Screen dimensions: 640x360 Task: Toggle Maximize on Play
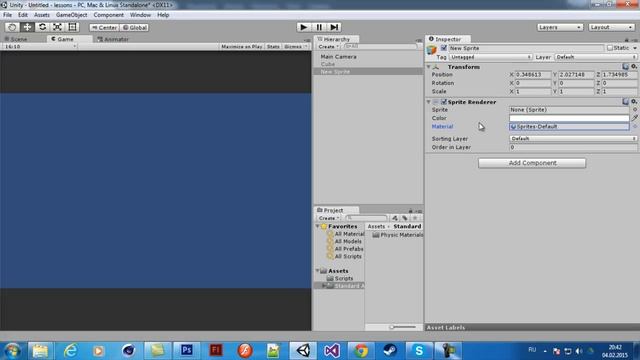point(242,47)
